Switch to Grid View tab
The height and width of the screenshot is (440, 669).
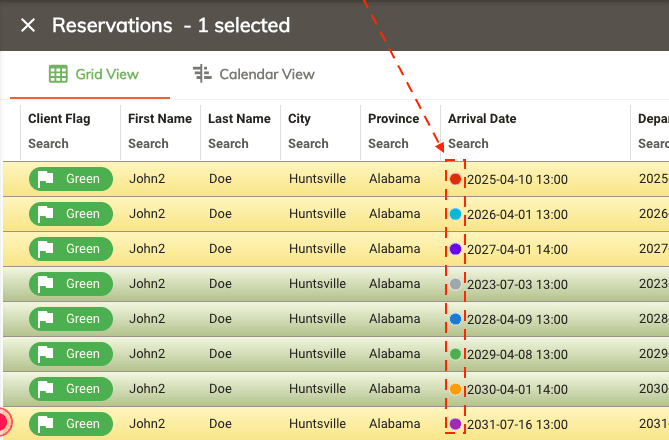(94, 74)
